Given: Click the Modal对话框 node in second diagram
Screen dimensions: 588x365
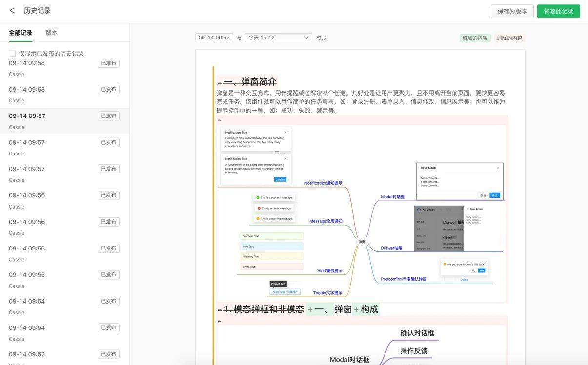Looking at the screenshot, I should pyautogui.click(x=349, y=360).
